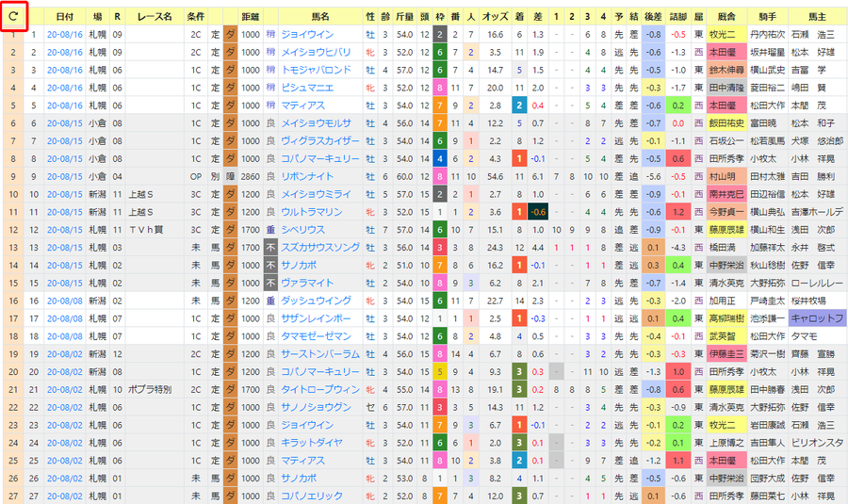
Task: Click race name cell ポプラ特別
Action: [150, 389]
